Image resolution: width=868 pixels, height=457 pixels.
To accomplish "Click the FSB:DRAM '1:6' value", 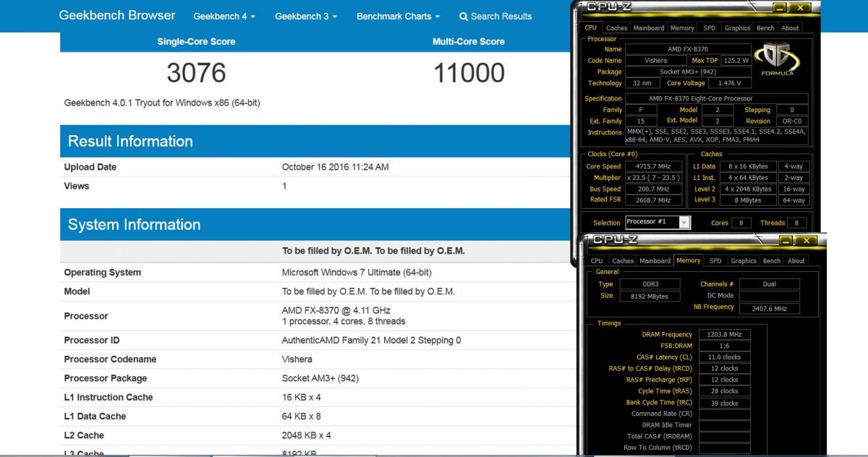I will (x=724, y=346).
